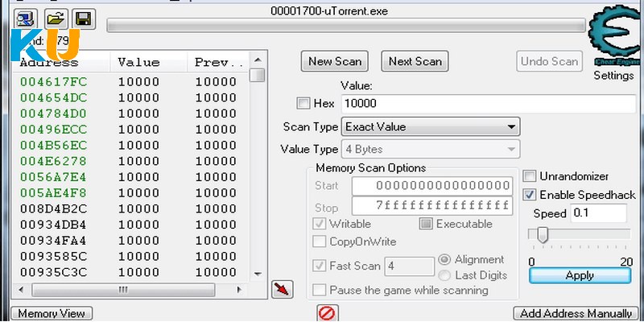644x322 pixels.
Task: Select address 008D4B2C
Action: (53, 208)
